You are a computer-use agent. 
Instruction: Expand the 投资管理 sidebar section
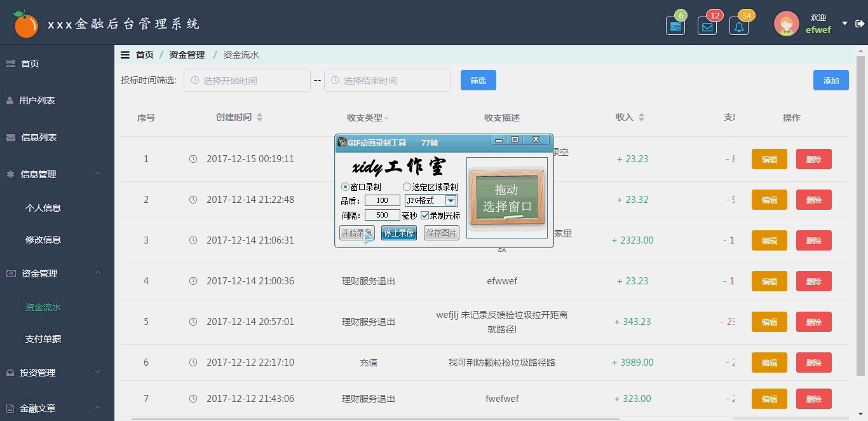click(57, 373)
